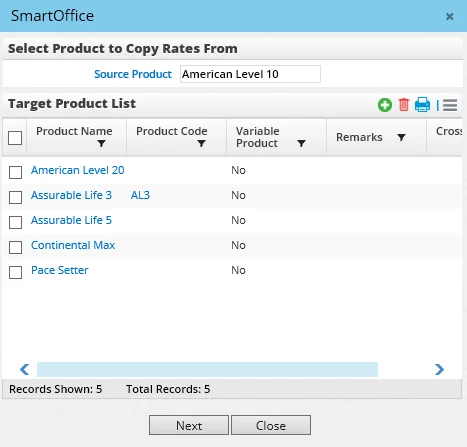
Task: Open the Remarks column filter
Action: point(401,137)
